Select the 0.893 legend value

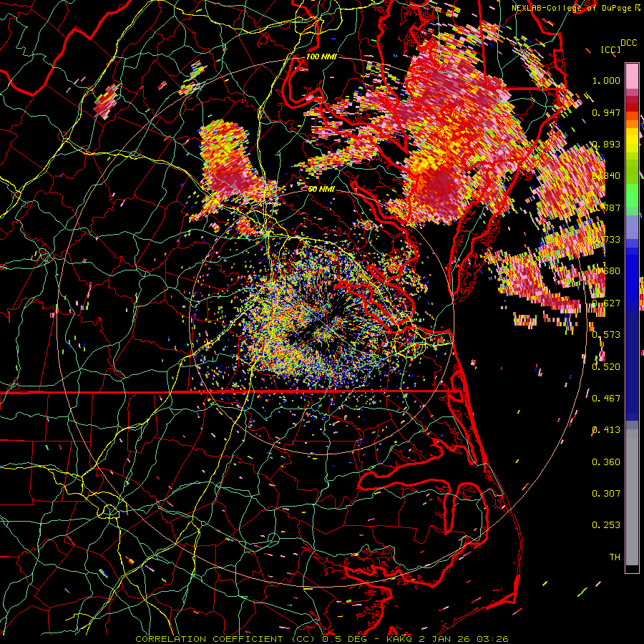tap(606, 144)
